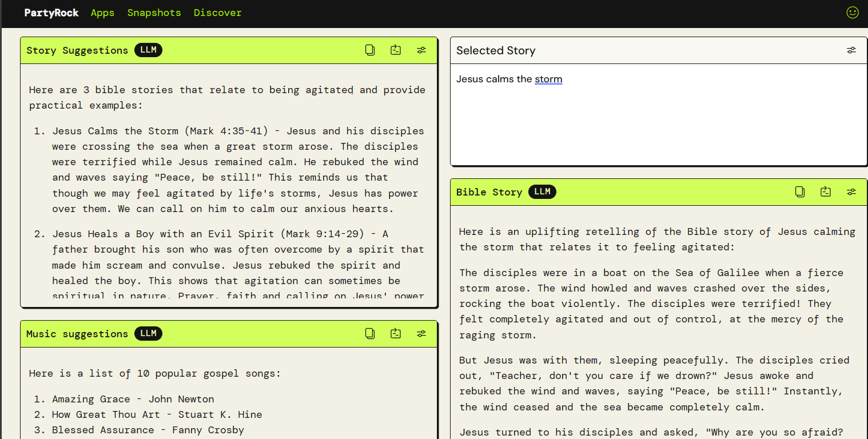Switch to the Snapshots section
This screenshot has width=868, height=439.
(x=154, y=13)
